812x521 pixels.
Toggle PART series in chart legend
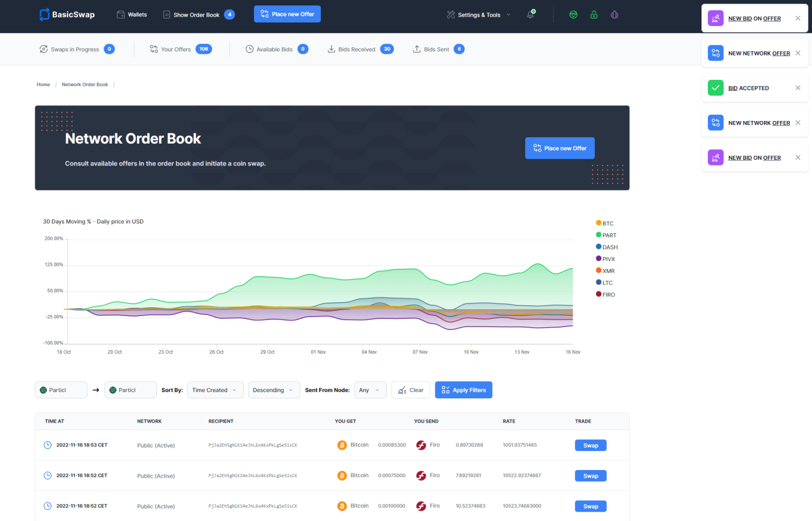(x=606, y=235)
